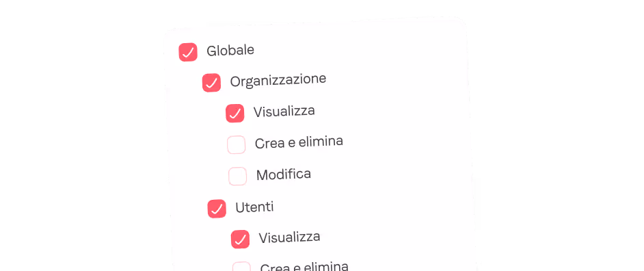Click the Organizzazione label
The image size is (644, 271).
[278, 79]
